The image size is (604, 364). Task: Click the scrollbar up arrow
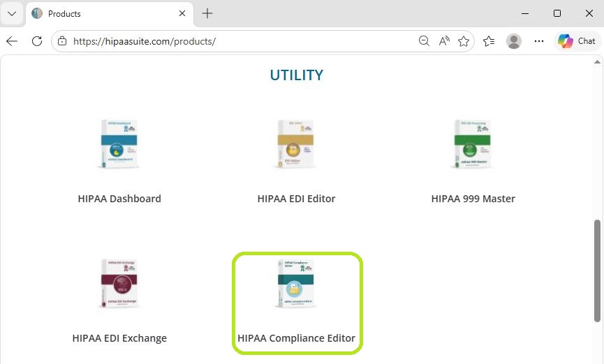click(x=597, y=62)
